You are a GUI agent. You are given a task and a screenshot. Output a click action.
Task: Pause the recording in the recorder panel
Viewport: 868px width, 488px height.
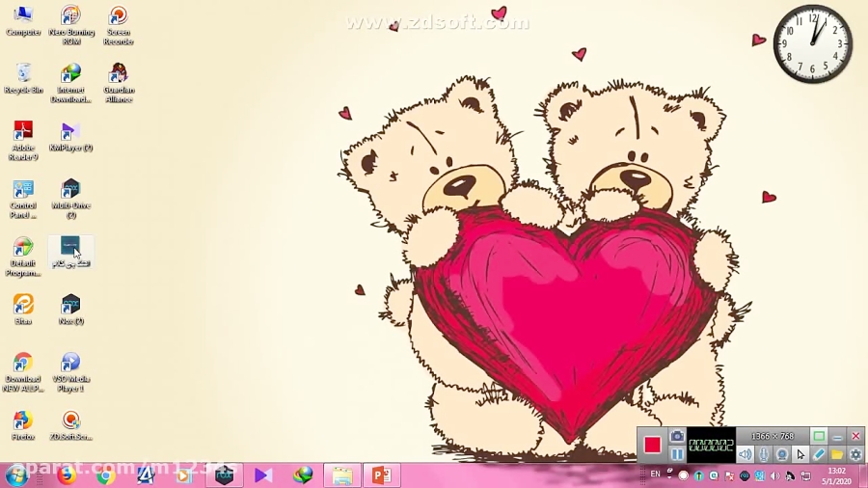[677, 454]
